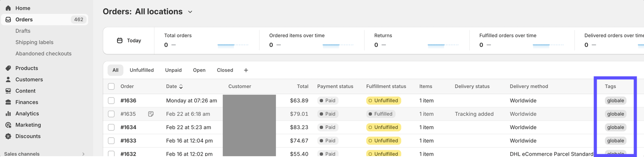This screenshot has height=157, width=644.
Task: Click the Total column header
Action: [x=303, y=86]
